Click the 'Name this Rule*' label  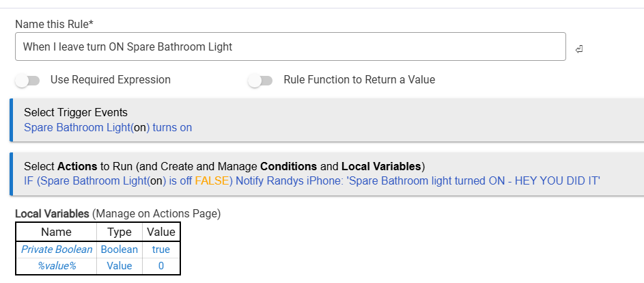click(54, 23)
